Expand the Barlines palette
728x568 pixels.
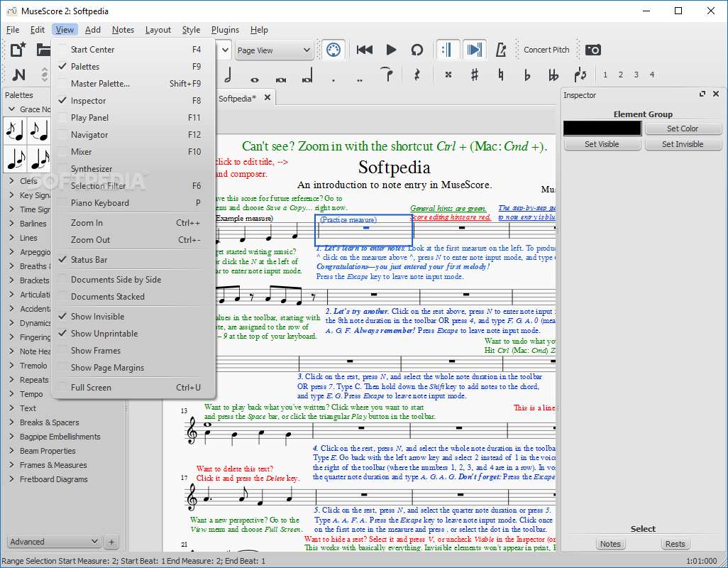pos(12,224)
